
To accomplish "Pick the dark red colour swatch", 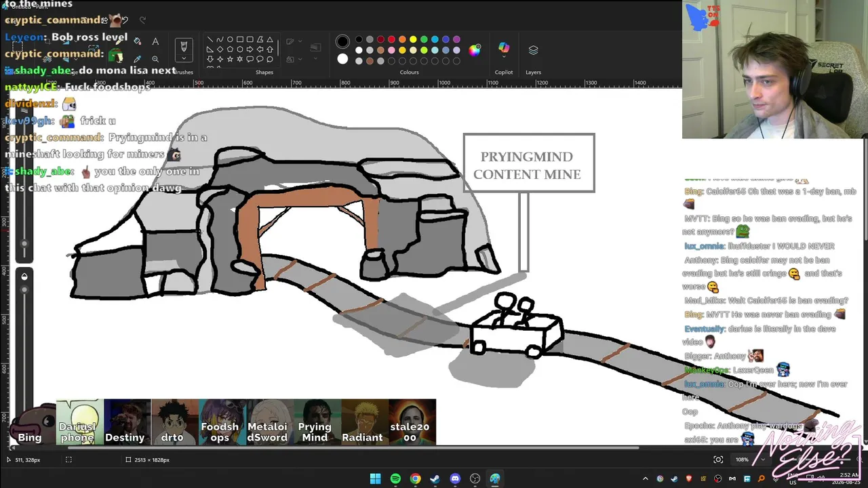I will pyautogui.click(x=380, y=39).
